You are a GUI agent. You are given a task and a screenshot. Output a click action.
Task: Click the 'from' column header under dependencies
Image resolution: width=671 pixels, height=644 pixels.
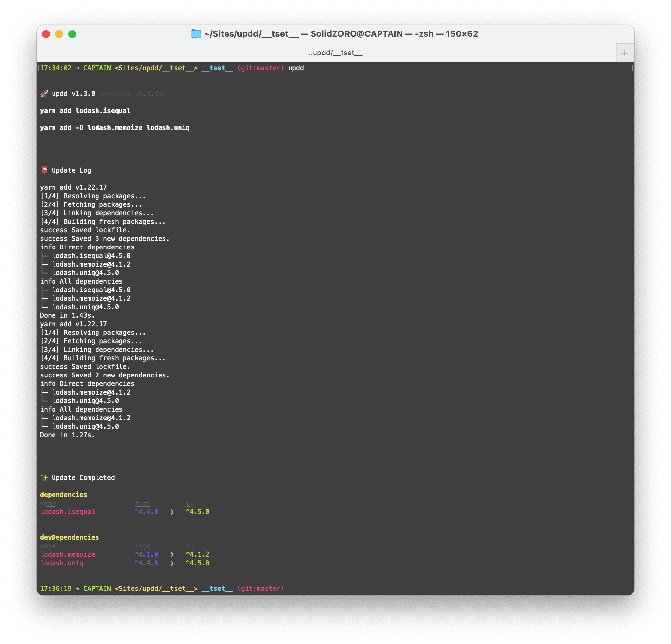142,503
